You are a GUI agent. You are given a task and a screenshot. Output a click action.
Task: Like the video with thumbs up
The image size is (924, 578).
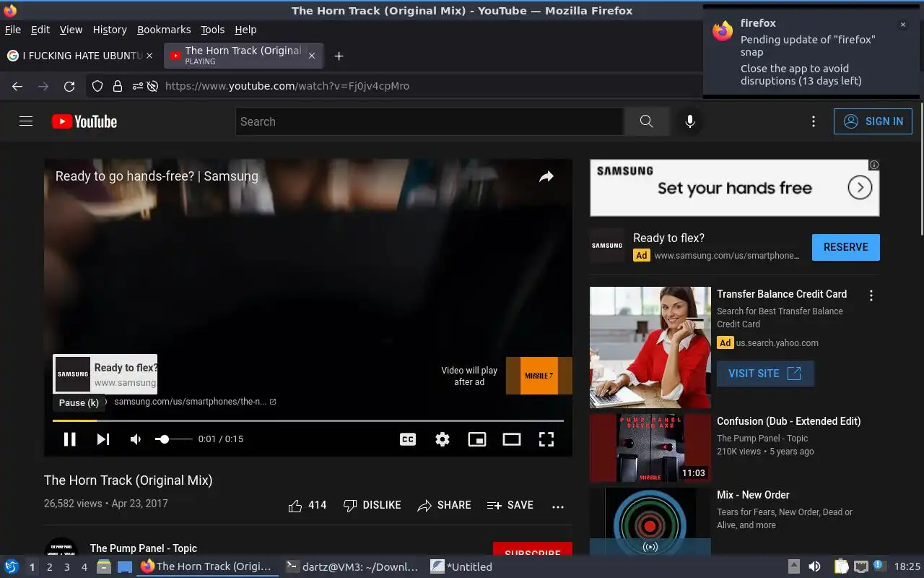click(307, 506)
